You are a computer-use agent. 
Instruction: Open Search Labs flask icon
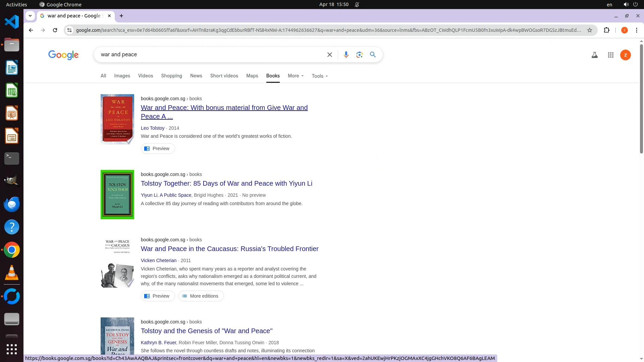pyautogui.click(x=594, y=55)
